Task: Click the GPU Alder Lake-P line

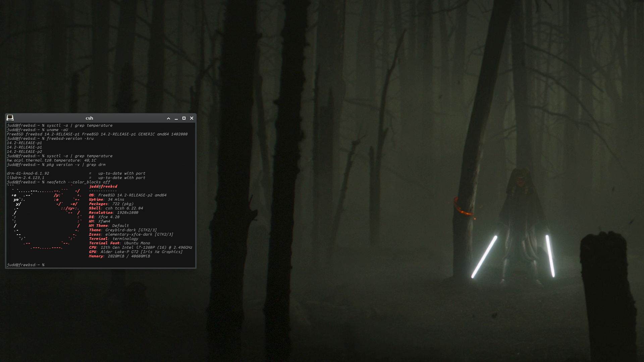Action: [x=136, y=252]
